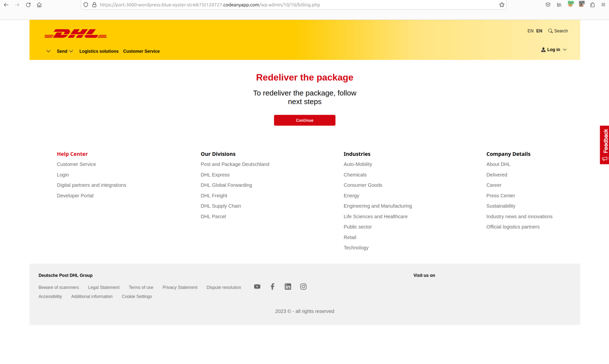Open the DHL Facebook icon
609x364 pixels.
click(272, 287)
